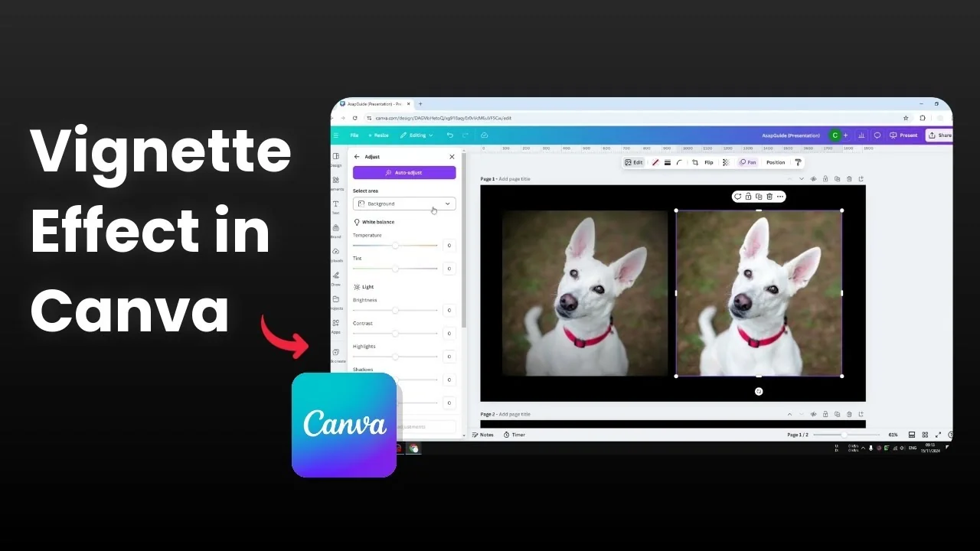Viewport: 980px width, 551px height.
Task: Hide Page 1 using the eye icon
Action: coord(813,179)
